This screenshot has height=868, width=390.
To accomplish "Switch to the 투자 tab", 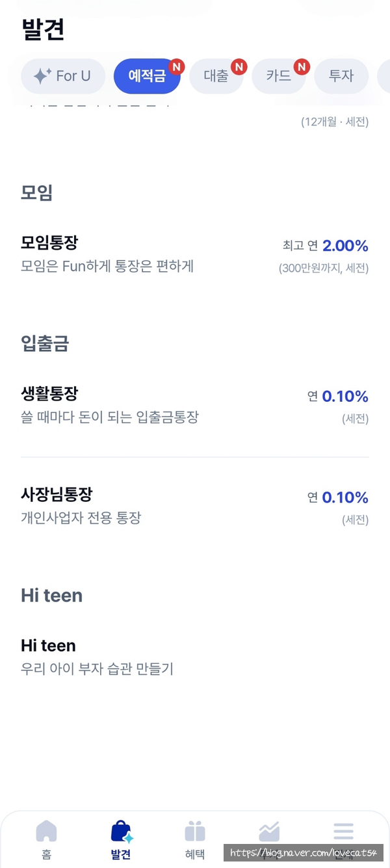I will (x=341, y=76).
